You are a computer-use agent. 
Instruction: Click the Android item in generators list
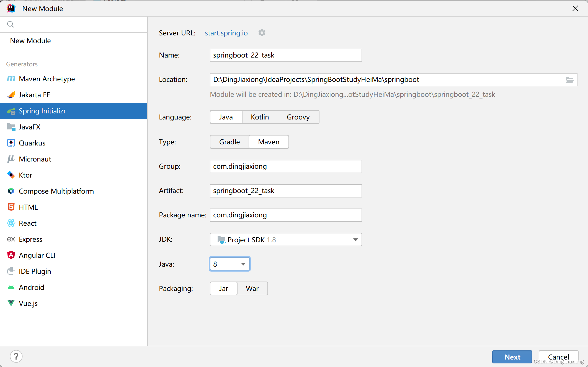(32, 287)
